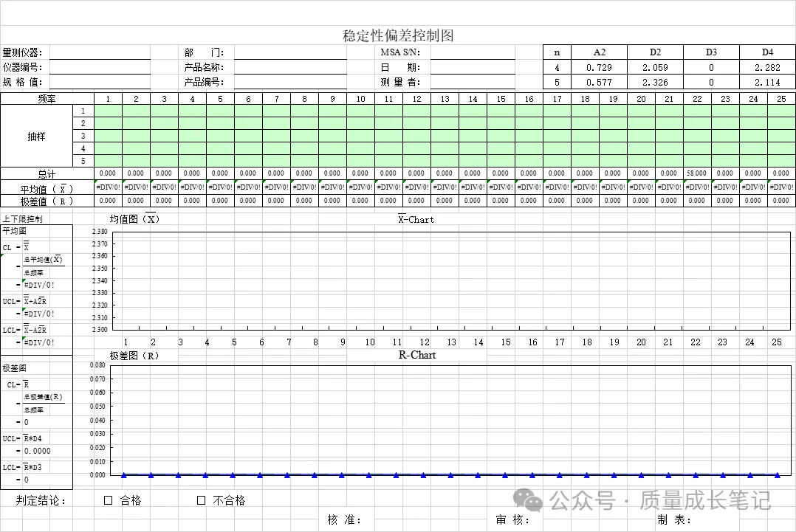The width and height of the screenshot is (796, 532).
Task: Select the 总平均值 formula label
Action: (x=43, y=259)
